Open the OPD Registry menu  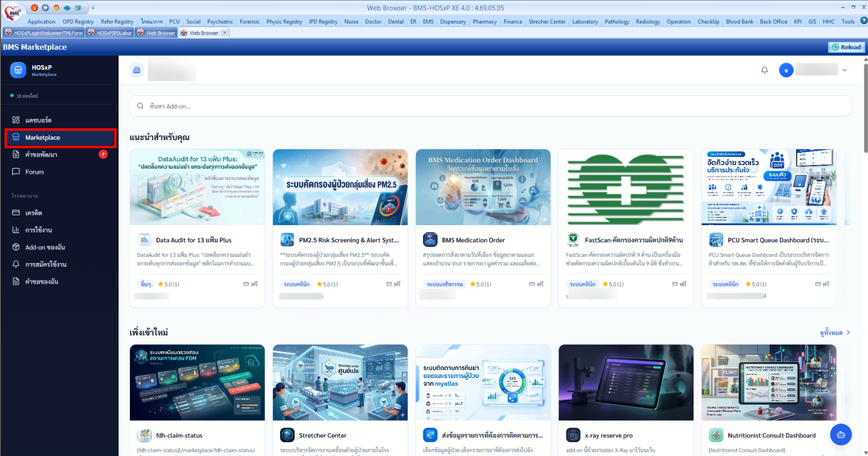tap(78, 22)
